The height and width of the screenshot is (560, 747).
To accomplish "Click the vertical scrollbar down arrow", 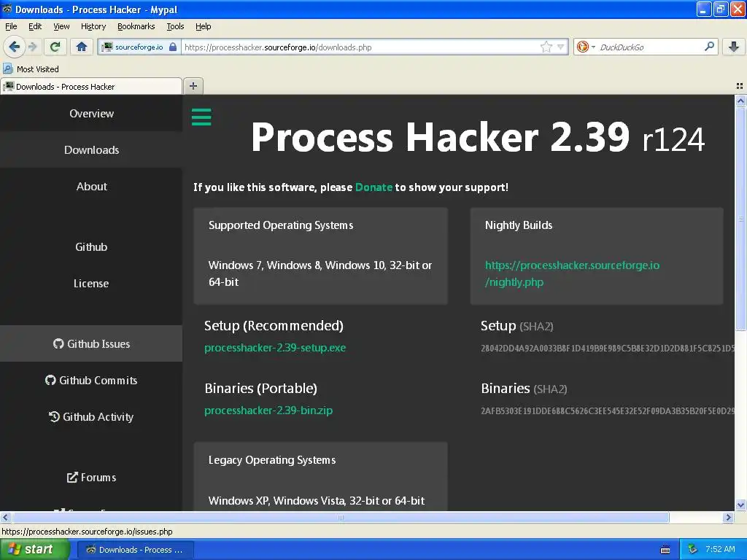I will 740,505.
